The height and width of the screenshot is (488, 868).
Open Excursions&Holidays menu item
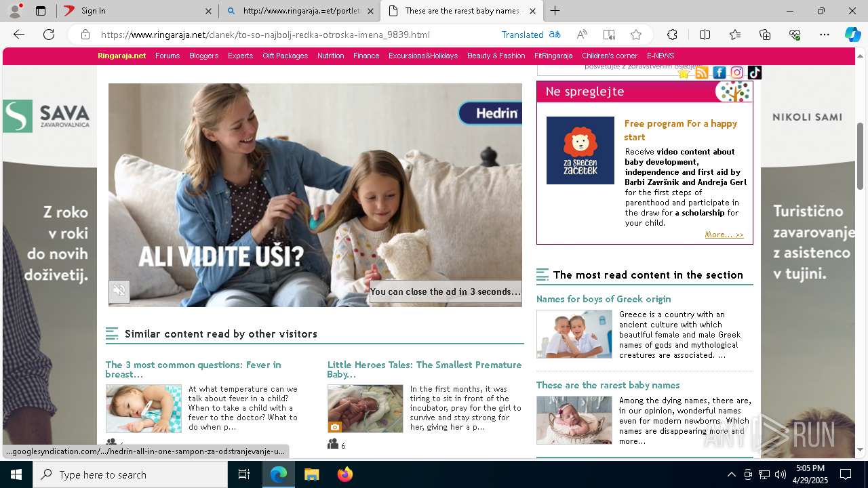[x=423, y=56]
